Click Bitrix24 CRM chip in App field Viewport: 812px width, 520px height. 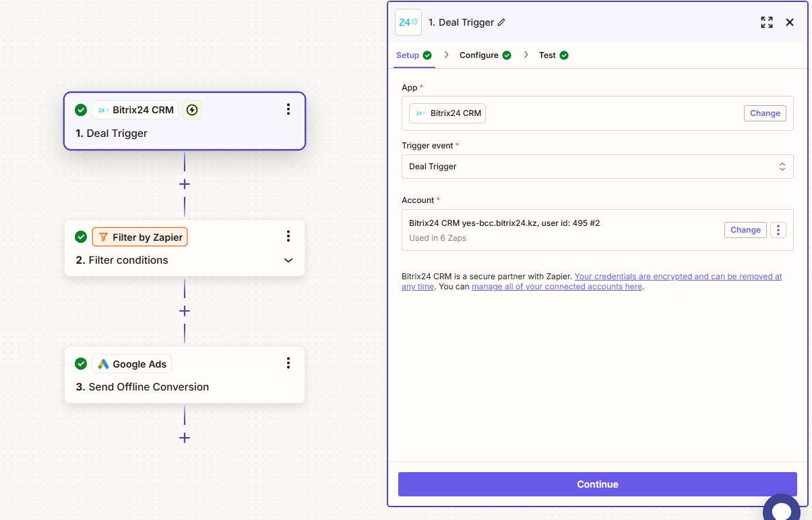pyautogui.click(x=447, y=113)
